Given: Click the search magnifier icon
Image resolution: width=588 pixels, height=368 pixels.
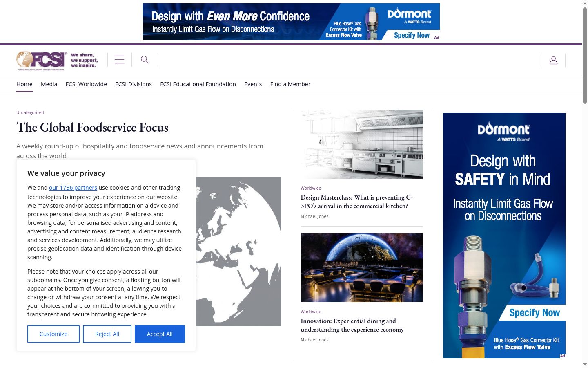Looking at the screenshot, I should 145,60.
